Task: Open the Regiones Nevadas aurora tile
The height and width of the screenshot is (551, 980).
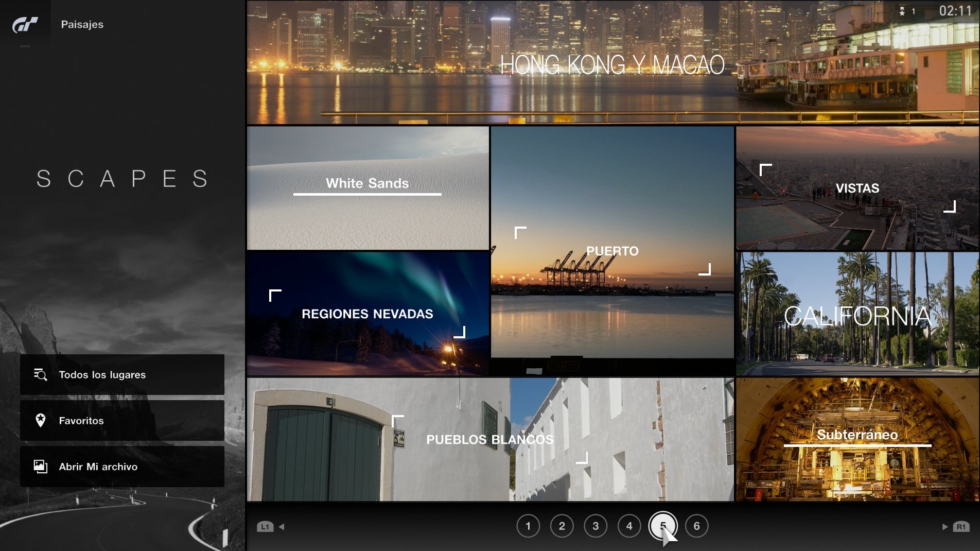Action: (367, 314)
